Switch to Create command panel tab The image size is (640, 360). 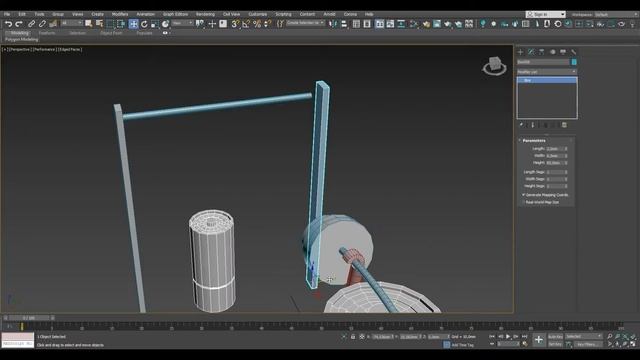coord(520,52)
